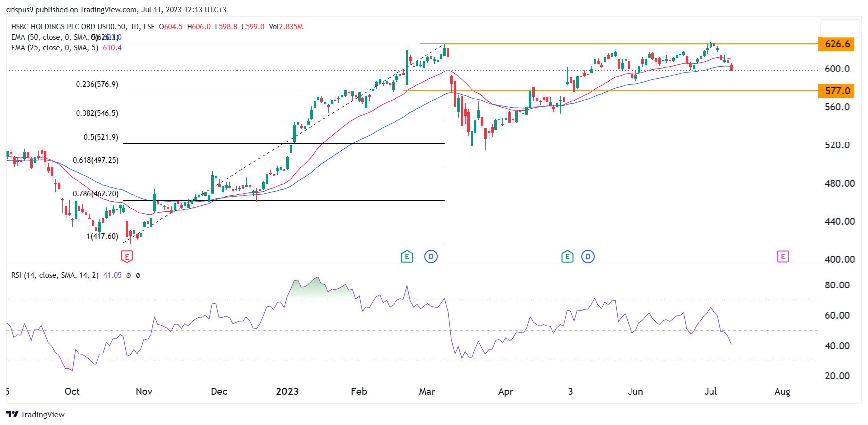Click the 0.382 Fibonacci level label
The height and width of the screenshot is (425, 868).
click(x=97, y=113)
